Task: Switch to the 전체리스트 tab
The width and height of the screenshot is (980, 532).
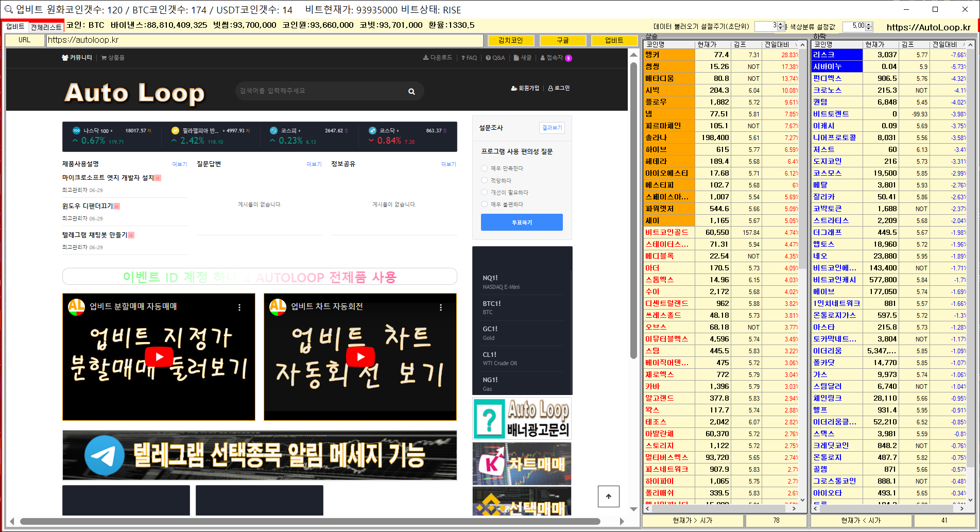Action: click(x=46, y=27)
